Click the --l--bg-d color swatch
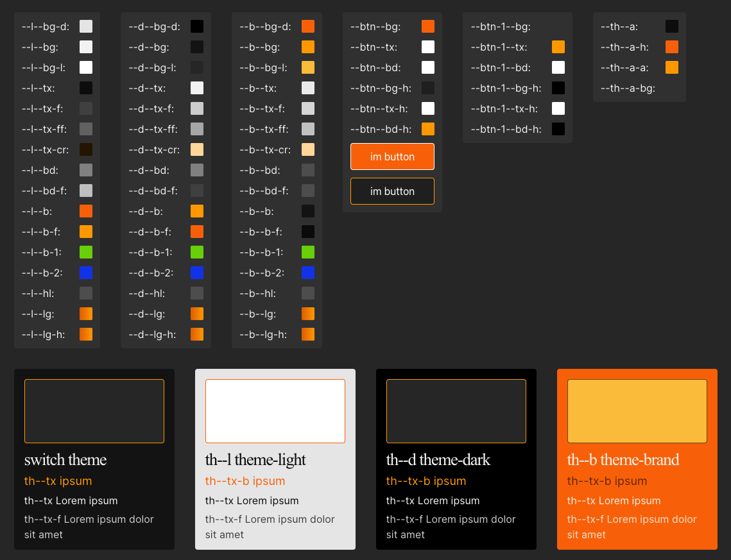The image size is (731, 560). tap(85, 26)
